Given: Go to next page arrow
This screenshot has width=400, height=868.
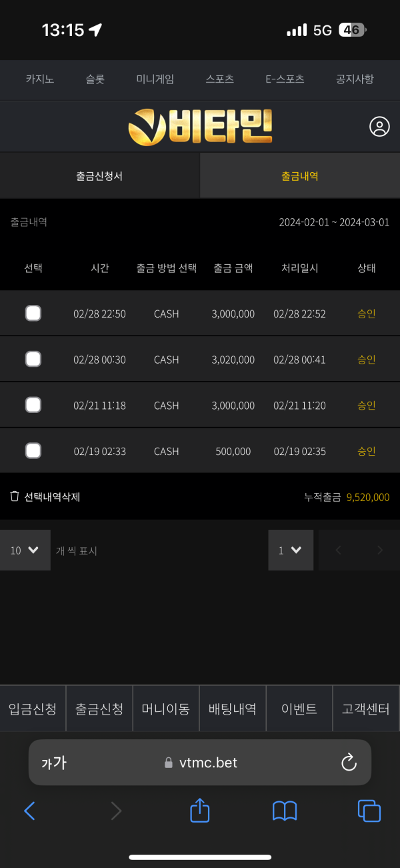Looking at the screenshot, I should click(380, 550).
